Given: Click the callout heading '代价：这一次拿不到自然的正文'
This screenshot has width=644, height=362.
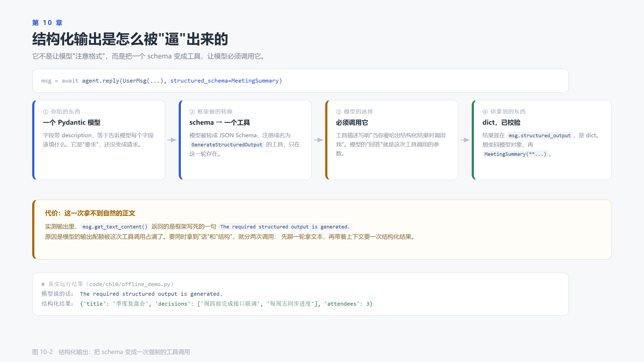Looking at the screenshot, I should pyautogui.click(x=90, y=213).
